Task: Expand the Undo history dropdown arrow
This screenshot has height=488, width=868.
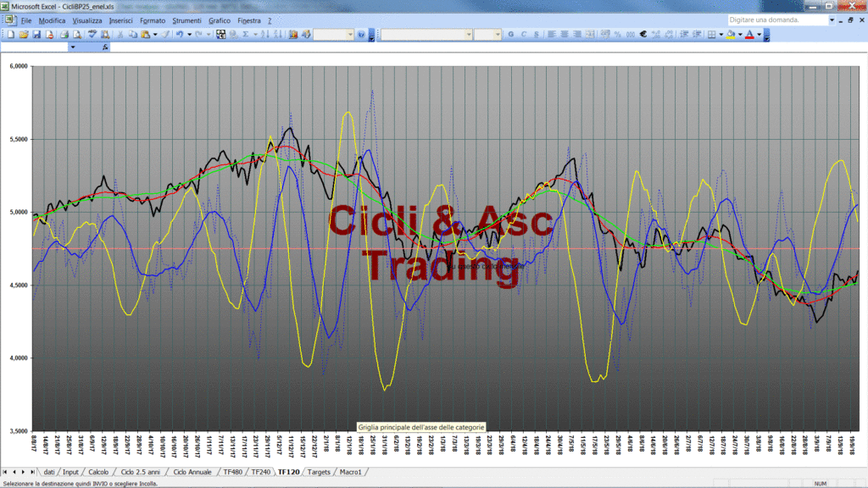Action: [x=189, y=34]
